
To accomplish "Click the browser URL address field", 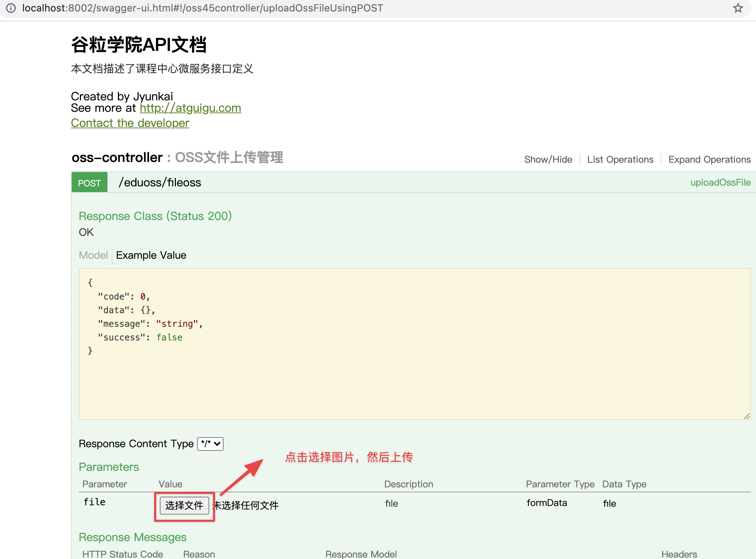I will coord(202,8).
